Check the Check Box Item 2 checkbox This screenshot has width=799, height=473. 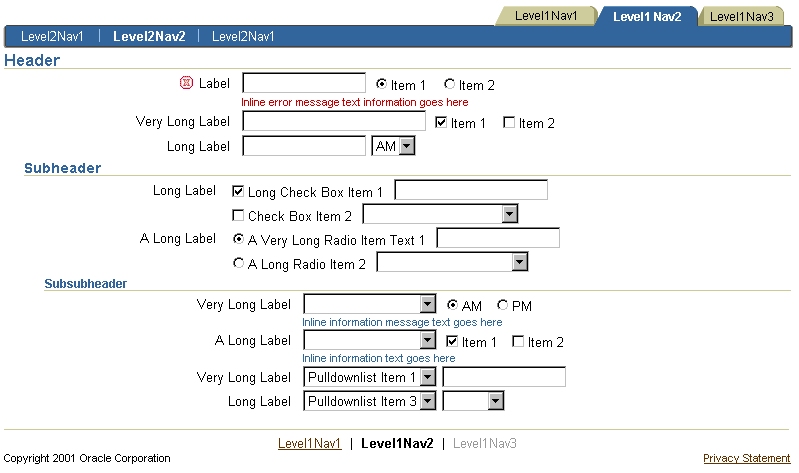coord(237,215)
